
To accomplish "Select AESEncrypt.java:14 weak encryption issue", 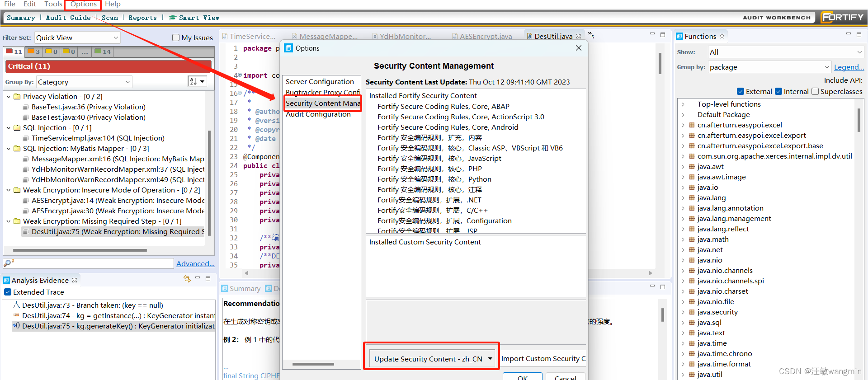I will [x=113, y=200].
